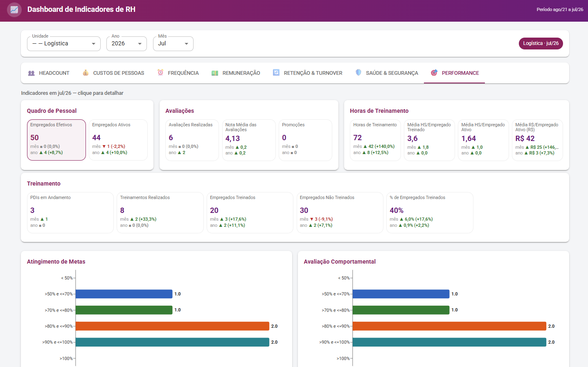Click the Saúde & Segurança shield icon
Image resolution: width=588 pixels, height=367 pixels.
pos(358,73)
